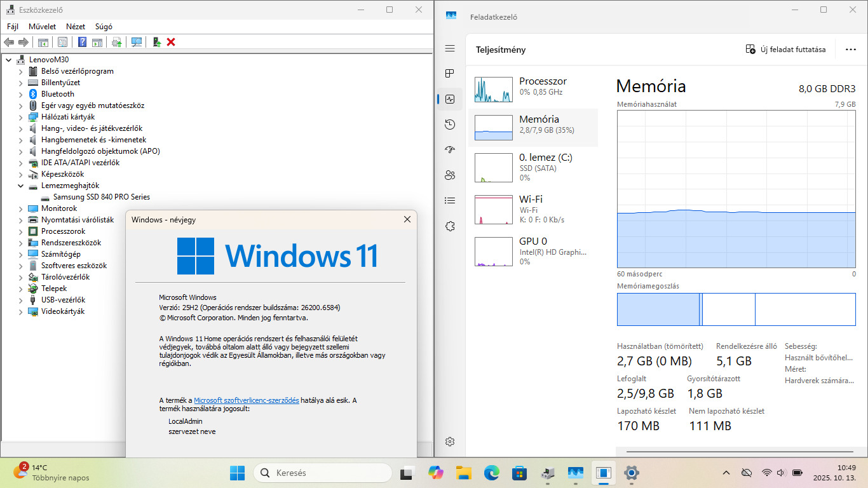Click the update driver toolbar icon
Screen dimensions: 868x488
(x=116, y=42)
